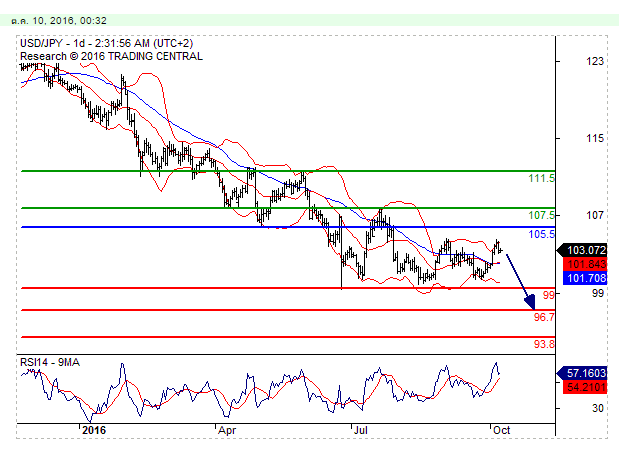
Task: Click the 2016 date axis label
Action: [x=94, y=430]
